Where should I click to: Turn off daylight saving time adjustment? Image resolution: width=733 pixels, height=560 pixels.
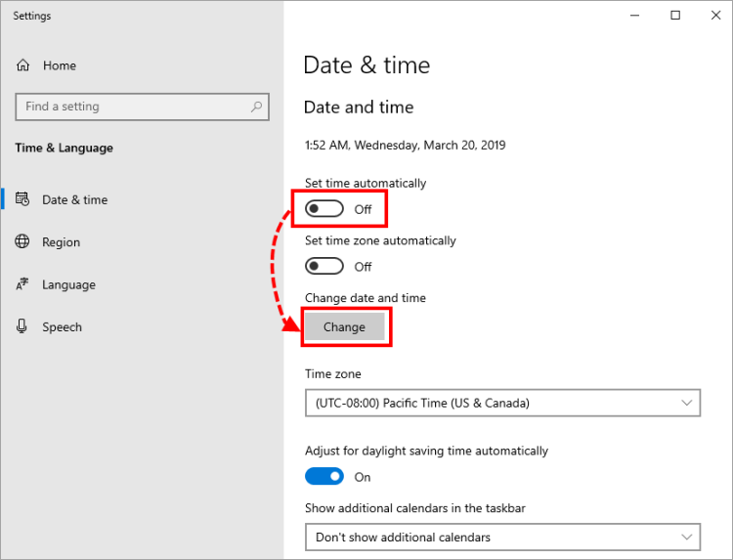323,476
